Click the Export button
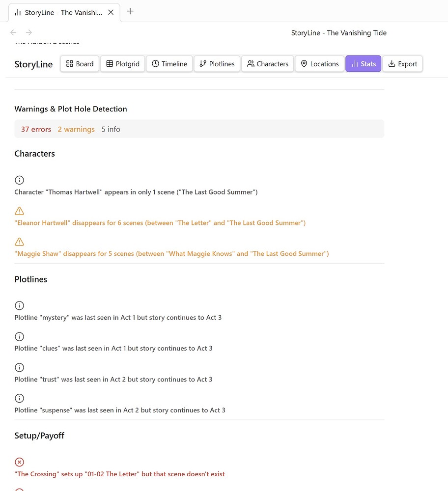The width and height of the screenshot is (448, 491). click(403, 63)
